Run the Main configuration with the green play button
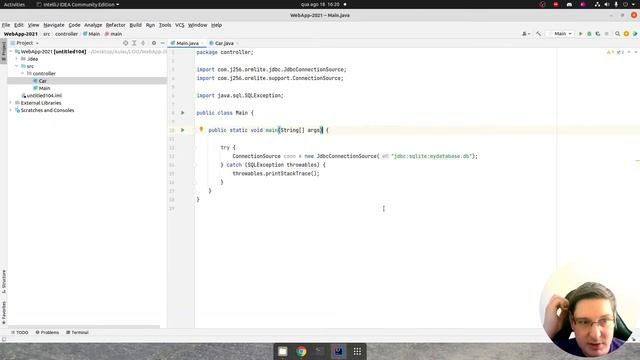Screen dimensions: 640x360 tap(580, 34)
